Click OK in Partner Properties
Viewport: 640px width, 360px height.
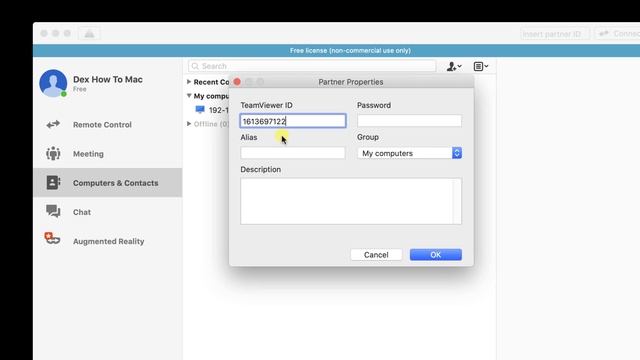[436, 255]
